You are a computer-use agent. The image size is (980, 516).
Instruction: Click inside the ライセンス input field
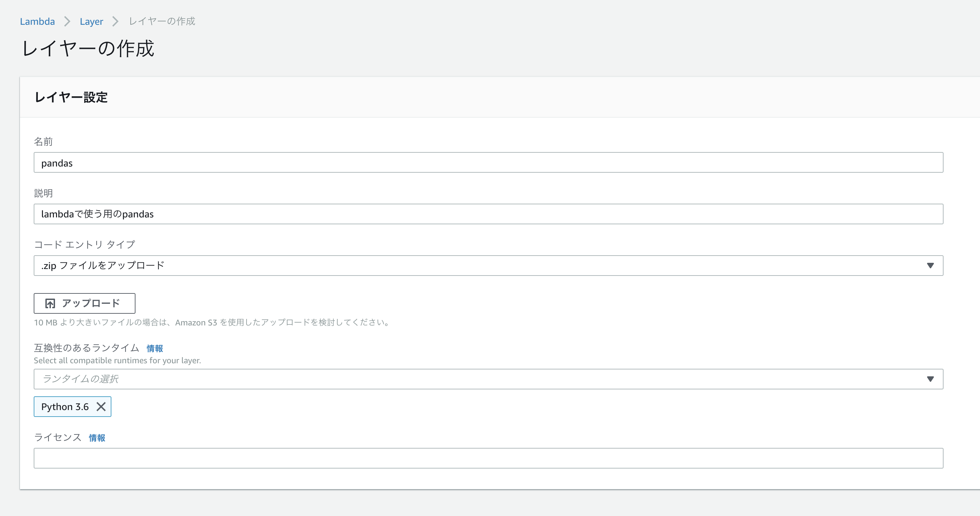coord(489,458)
